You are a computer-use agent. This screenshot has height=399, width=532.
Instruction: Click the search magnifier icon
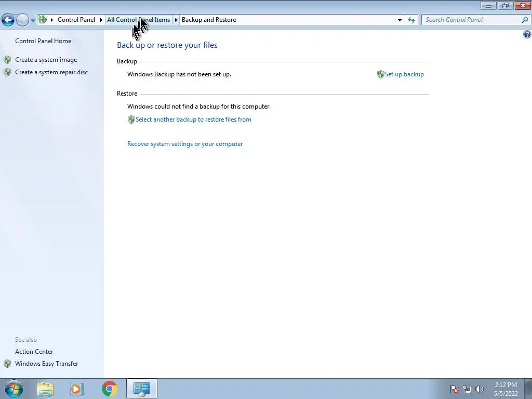pos(525,20)
